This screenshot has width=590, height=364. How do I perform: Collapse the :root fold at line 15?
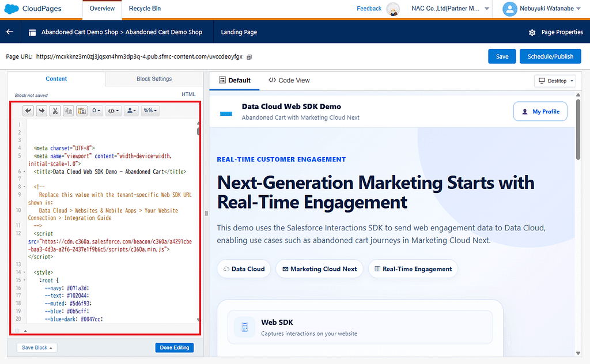[x=24, y=280]
